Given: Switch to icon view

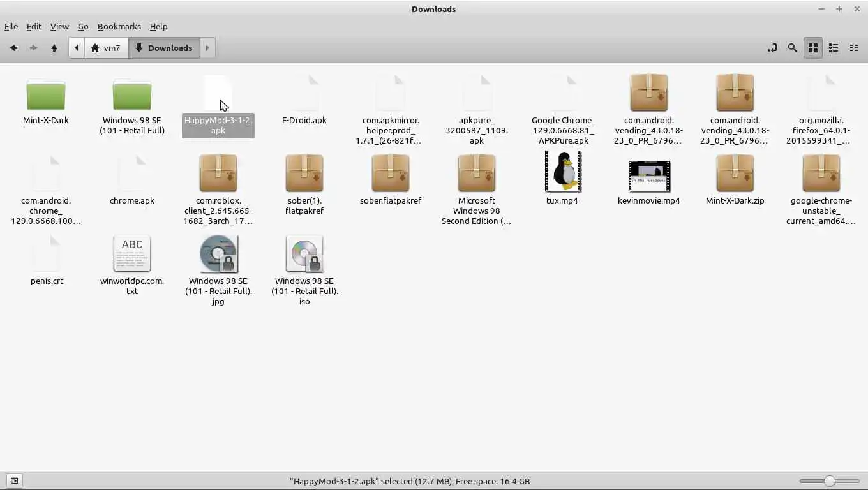Looking at the screenshot, I should [x=813, y=48].
